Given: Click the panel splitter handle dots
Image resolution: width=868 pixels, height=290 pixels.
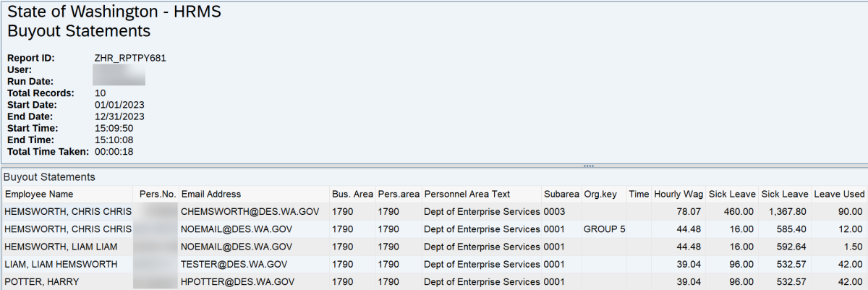Looking at the screenshot, I should pyautogui.click(x=588, y=166).
